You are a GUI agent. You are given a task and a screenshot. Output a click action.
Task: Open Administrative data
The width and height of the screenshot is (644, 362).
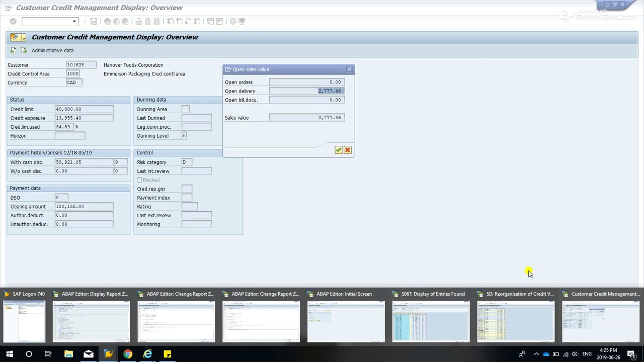tap(52, 50)
